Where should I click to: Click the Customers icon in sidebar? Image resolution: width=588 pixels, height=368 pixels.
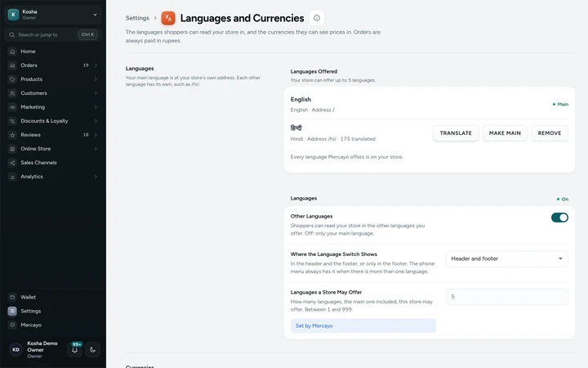click(x=12, y=93)
